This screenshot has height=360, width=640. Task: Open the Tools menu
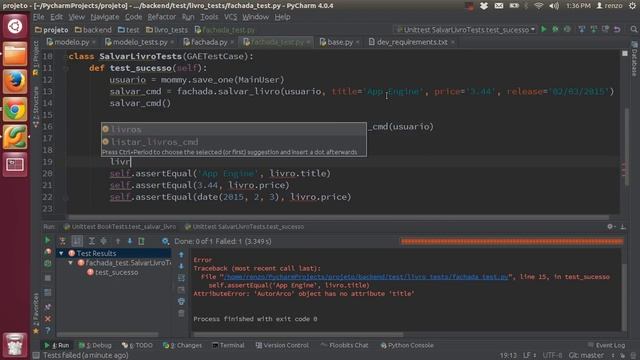point(209,17)
